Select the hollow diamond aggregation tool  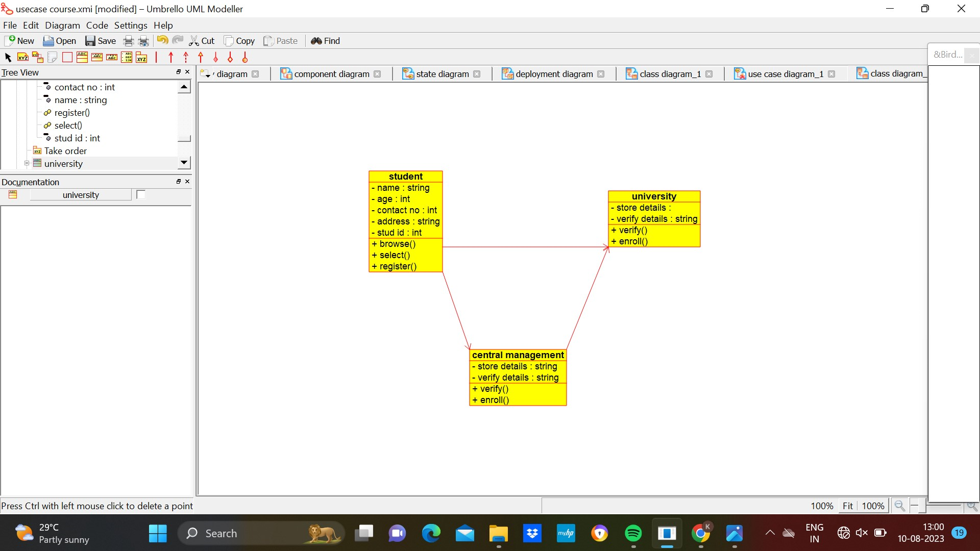pos(230,58)
